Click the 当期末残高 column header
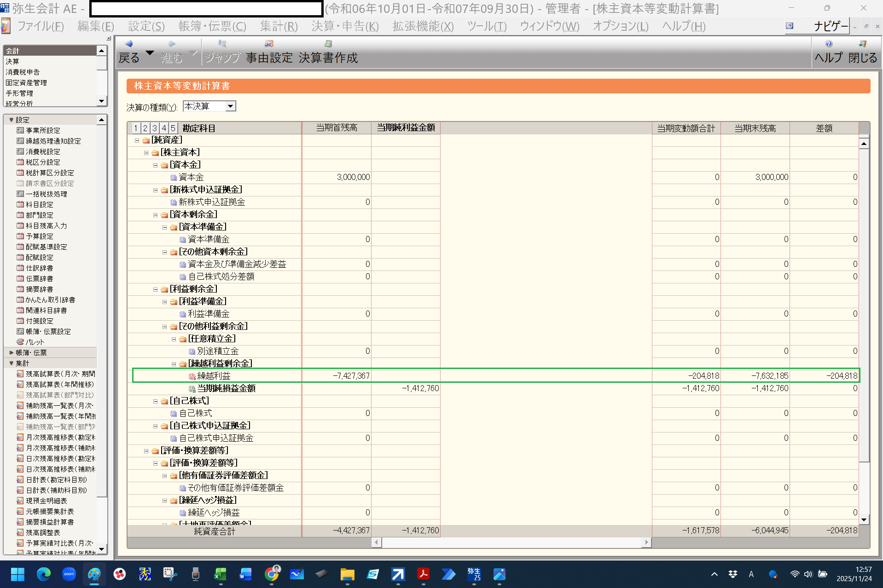Screen dimensions: 883x588 (755, 128)
